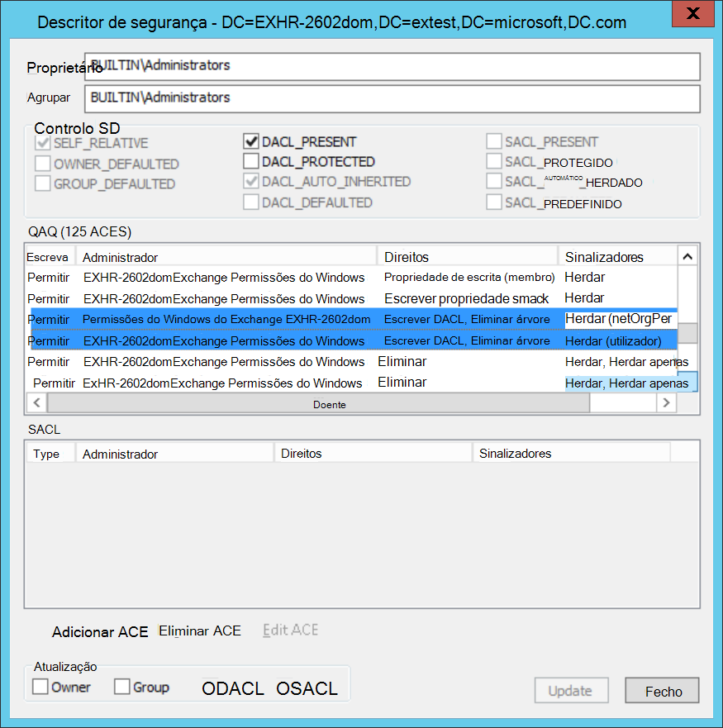Toggle the SELF_RELATIVE checkbox
The image size is (723, 728).
pyautogui.click(x=42, y=142)
